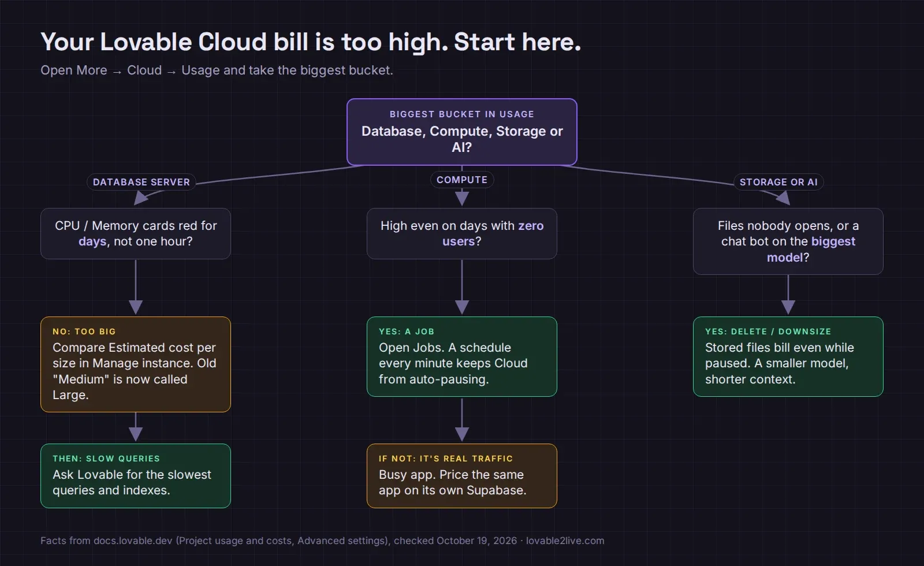The height and width of the screenshot is (566, 924).
Task: Click the 'Biggest bucket in usage' root node
Action: click(462, 132)
